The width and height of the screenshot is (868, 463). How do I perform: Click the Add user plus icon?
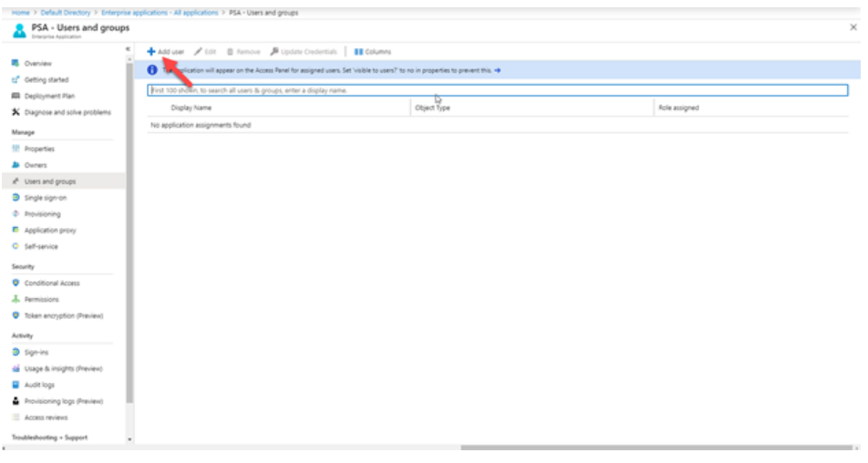click(151, 51)
